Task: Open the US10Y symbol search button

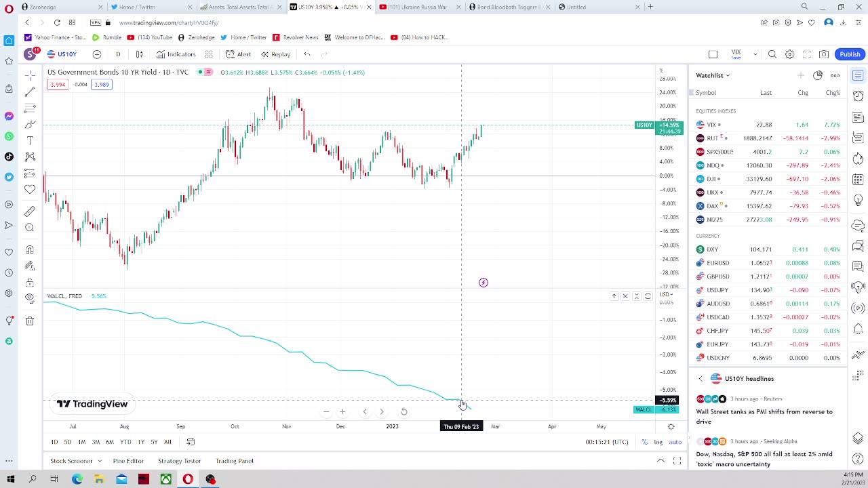Action: coord(62,54)
